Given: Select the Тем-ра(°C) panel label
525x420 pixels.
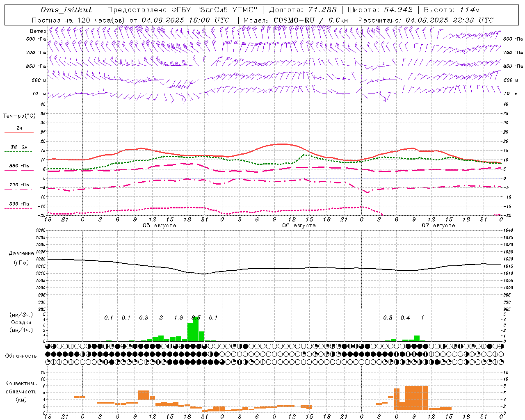Looking at the screenshot, I should click(x=19, y=116).
